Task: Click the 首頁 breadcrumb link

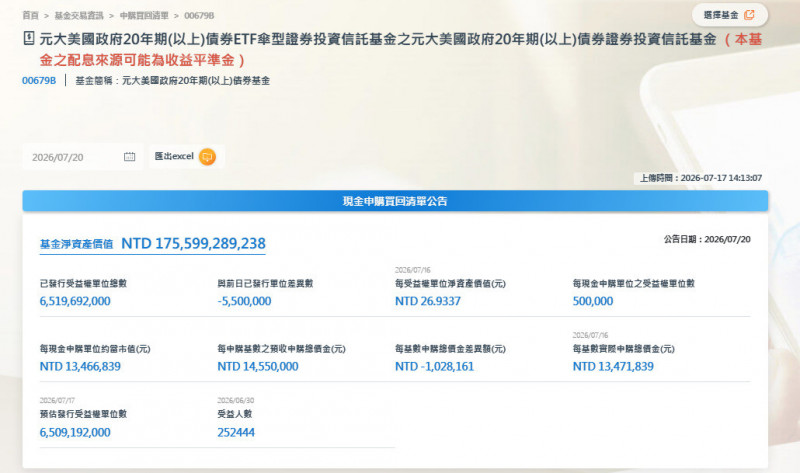Action: 30,15
